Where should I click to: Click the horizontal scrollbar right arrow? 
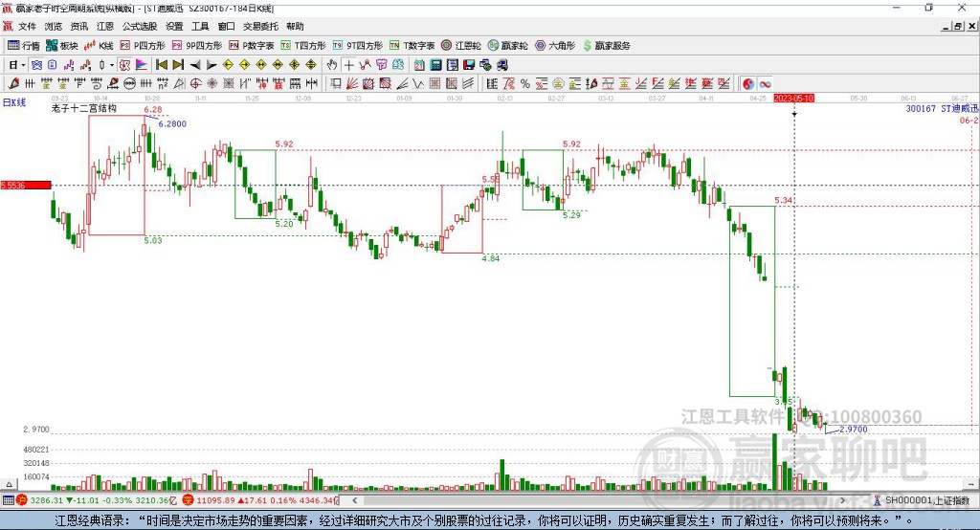tap(842, 500)
